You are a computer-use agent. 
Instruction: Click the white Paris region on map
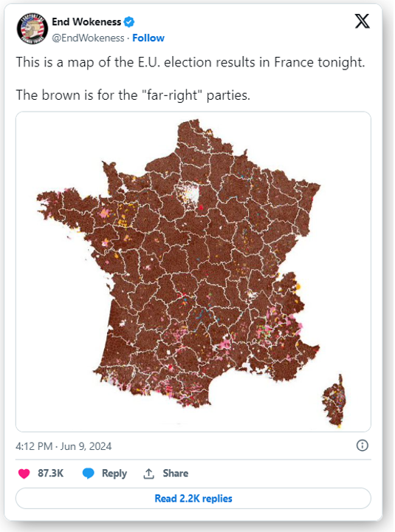tap(187, 194)
